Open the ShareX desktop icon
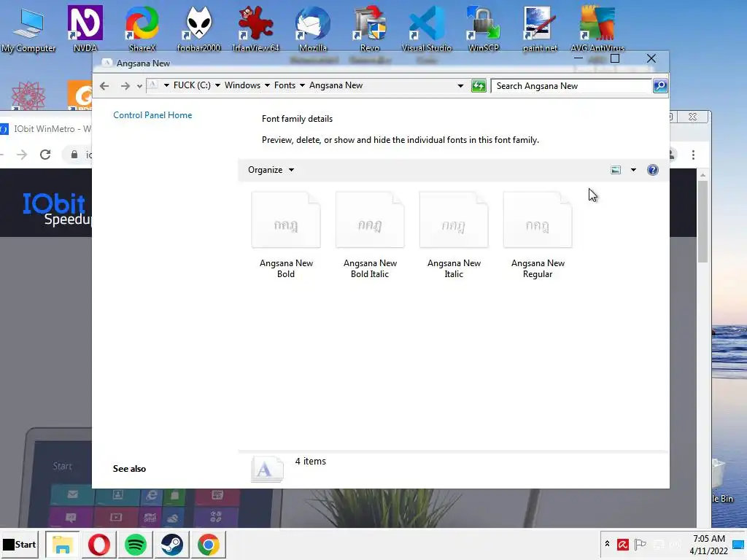Viewport: 747px width, 560px height. 142,29
